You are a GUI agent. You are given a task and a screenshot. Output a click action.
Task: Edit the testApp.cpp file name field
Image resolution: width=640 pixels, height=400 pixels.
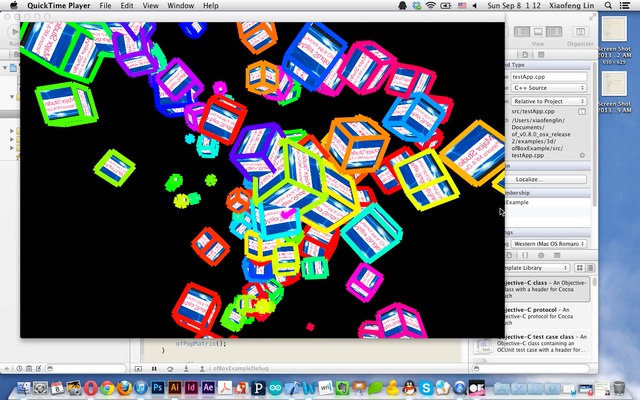pos(549,77)
